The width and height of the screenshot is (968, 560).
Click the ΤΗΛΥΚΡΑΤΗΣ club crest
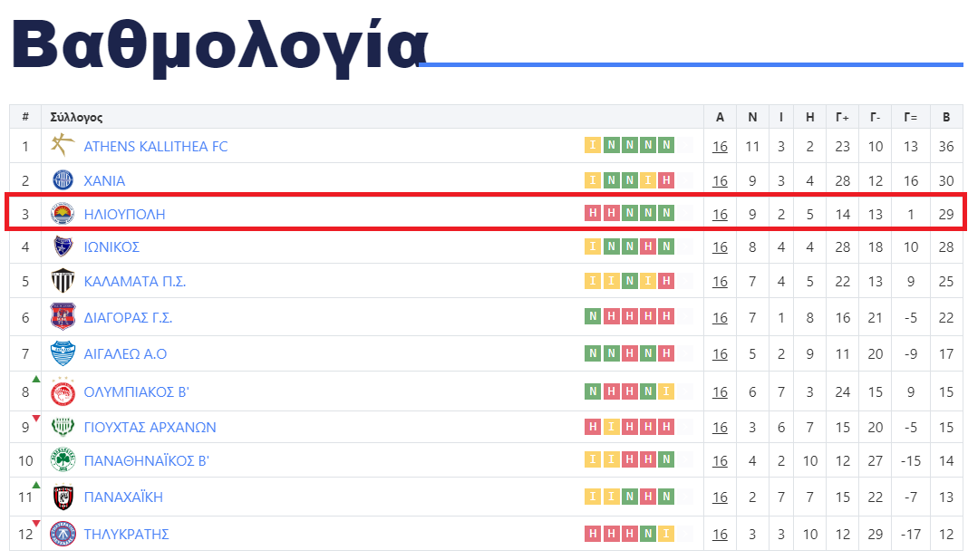click(x=63, y=534)
